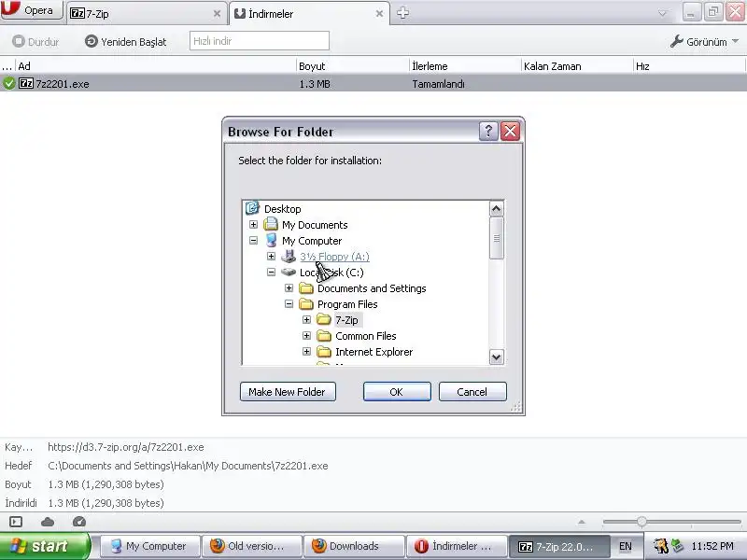
Task: Select the 7-Zip folder
Action: [346, 320]
